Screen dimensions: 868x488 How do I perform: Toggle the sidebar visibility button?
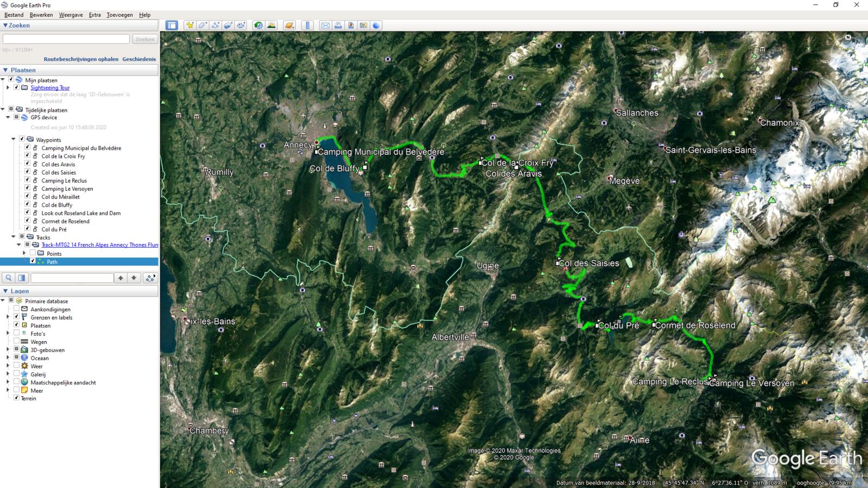click(x=172, y=25)
